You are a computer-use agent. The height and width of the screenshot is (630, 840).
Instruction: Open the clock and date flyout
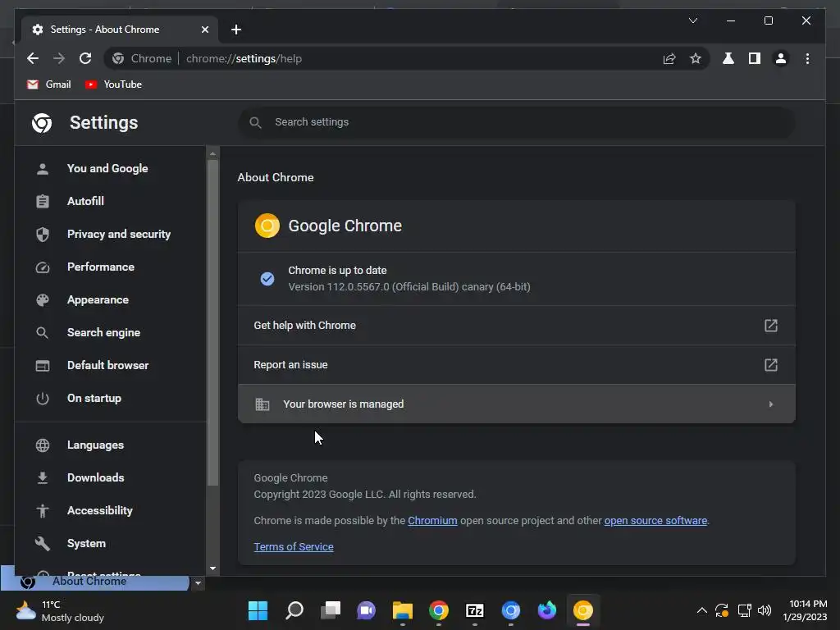tap(805, 610)
